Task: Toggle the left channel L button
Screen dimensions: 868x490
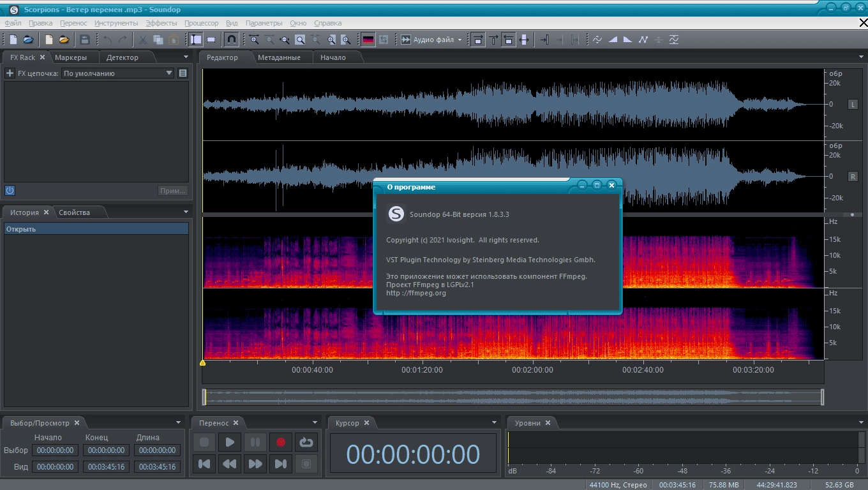Action: click(x=853, y=104)
